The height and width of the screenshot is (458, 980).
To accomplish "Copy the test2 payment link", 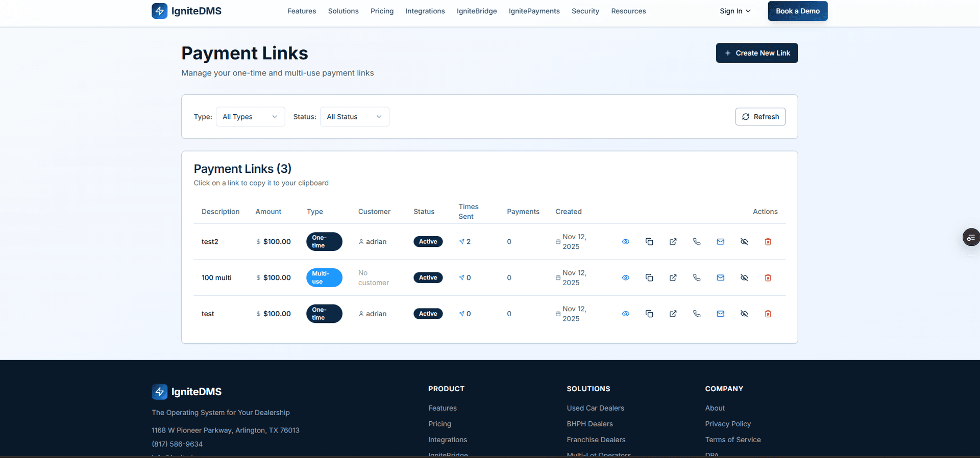I will pos(649,242).
